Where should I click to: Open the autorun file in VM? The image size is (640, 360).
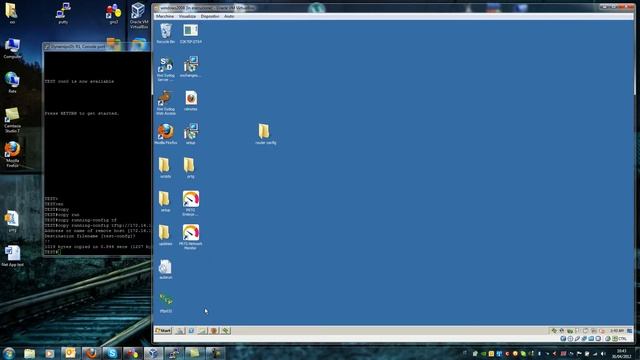point(165,269)
